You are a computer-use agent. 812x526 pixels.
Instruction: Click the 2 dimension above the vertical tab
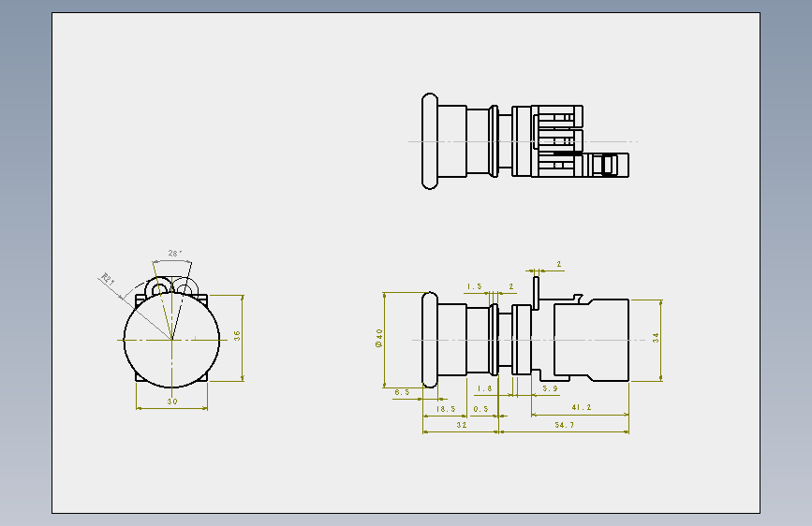point(559,264)
